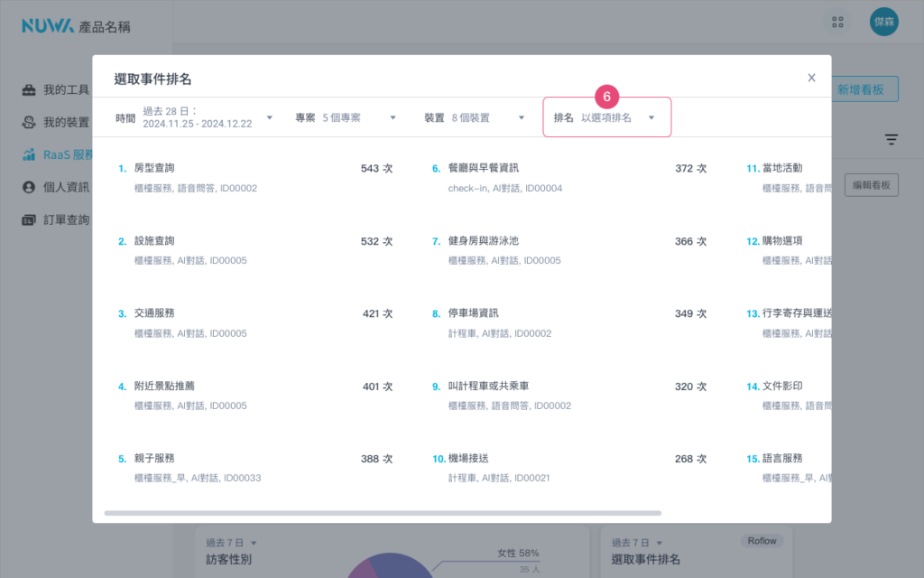Open the 專案 5 個專案 dropdown
The width and height of the screenshot is (924, 578).
[x=346, y=118]
